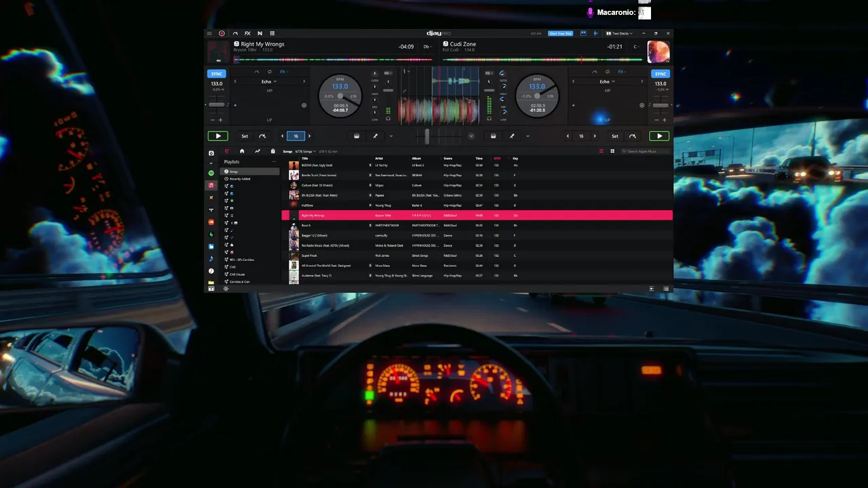Image resolution: width=868 pixels, height=488 pixels.
Task: Click the Start Free Trial button
Action: [x=561, y=33]
